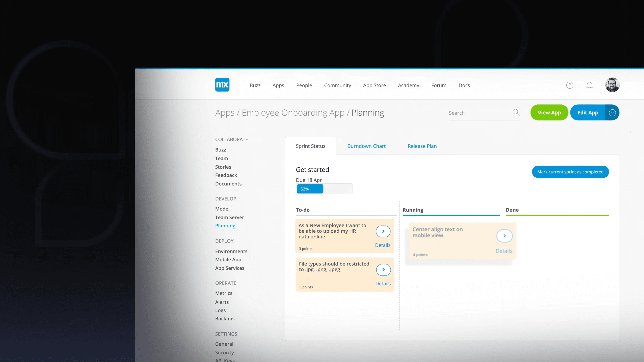
Task: Click the Mendix mx logo
Action: [222, 85]
